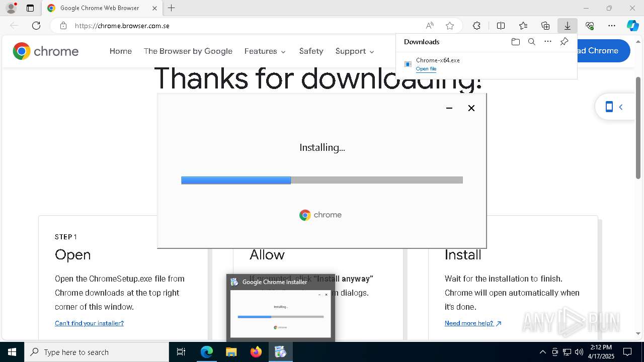Open The Browser by Google page
This screenshot has height=362, width=644.
point(188,51)
